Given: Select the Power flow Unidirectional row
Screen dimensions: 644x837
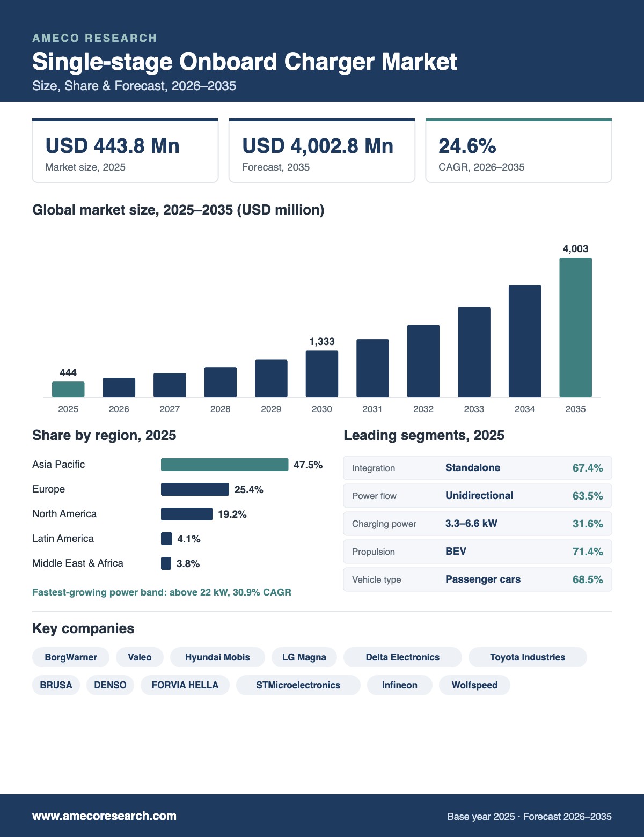Looking at the screenshot, I should (478, 496).
